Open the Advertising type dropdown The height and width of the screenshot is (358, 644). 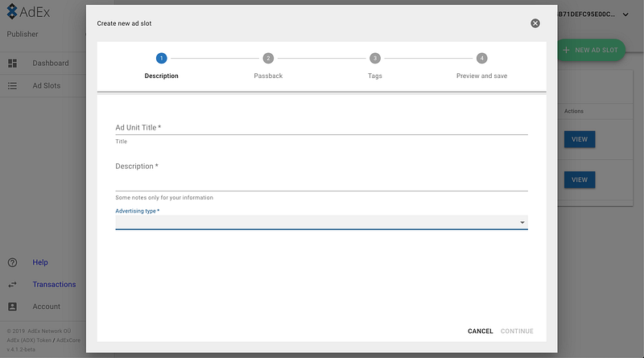click(321, 222)
